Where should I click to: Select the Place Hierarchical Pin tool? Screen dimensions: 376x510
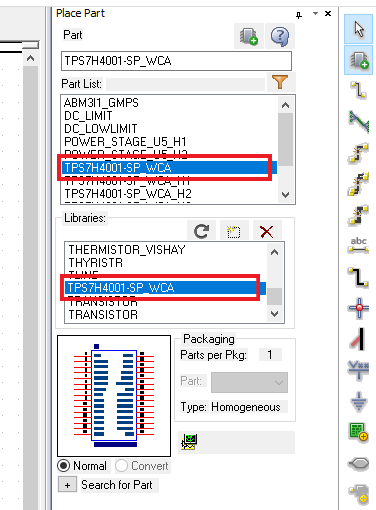click(359, 494)
